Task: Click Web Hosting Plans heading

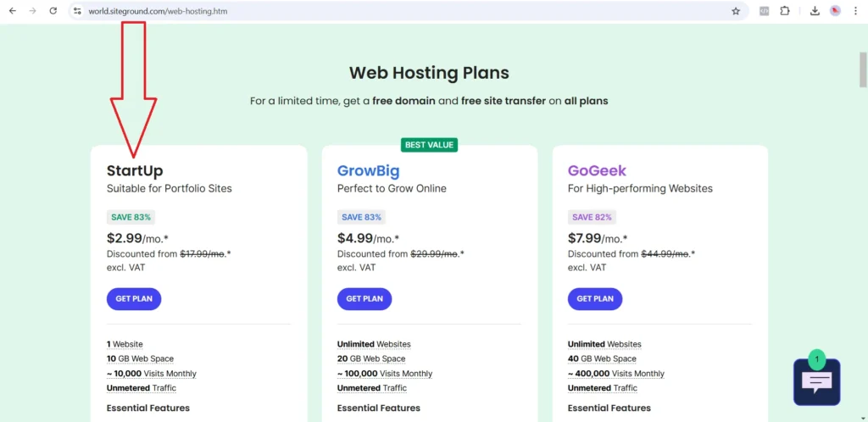Action: pyautogui.click(x=429, y=73)
